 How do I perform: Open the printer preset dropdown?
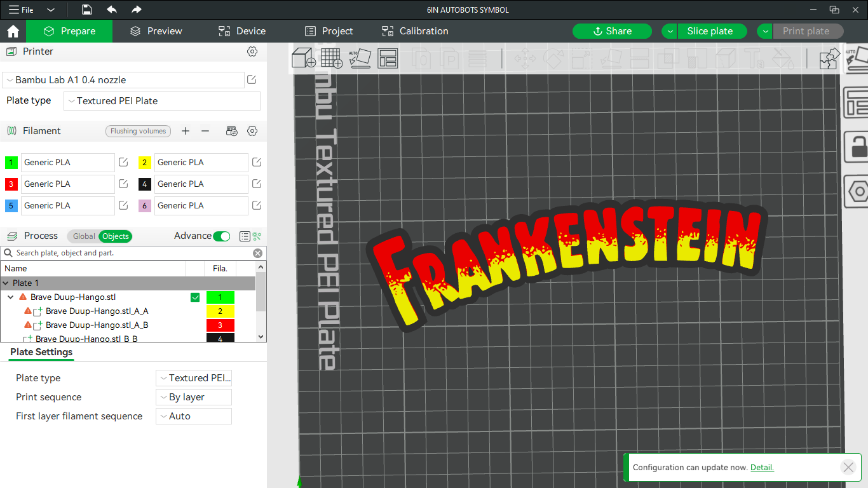[123, 80]
